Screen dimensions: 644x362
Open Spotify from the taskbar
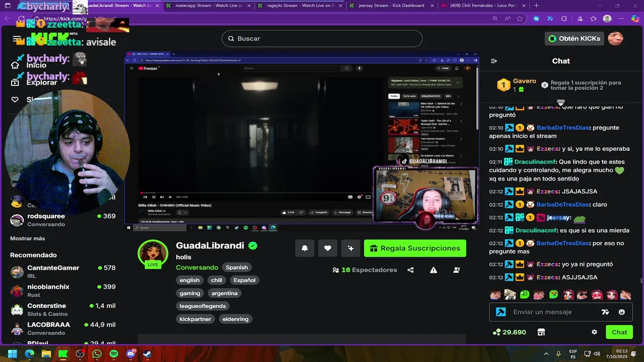[x=114, y=354]
